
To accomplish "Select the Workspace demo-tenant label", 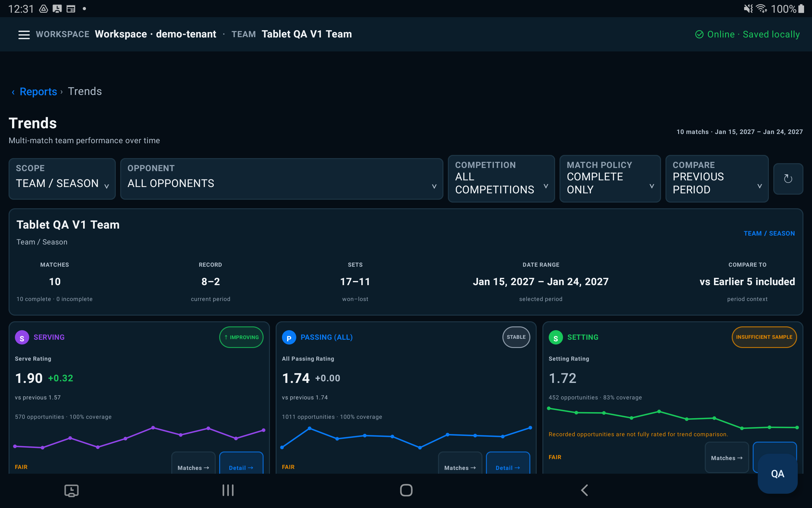I will point(155,34).
